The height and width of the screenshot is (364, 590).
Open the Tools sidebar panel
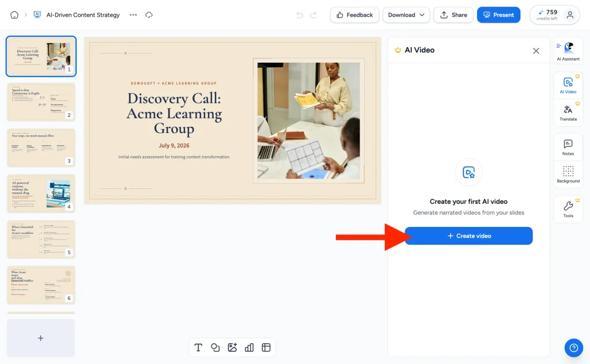click(568, 210)
